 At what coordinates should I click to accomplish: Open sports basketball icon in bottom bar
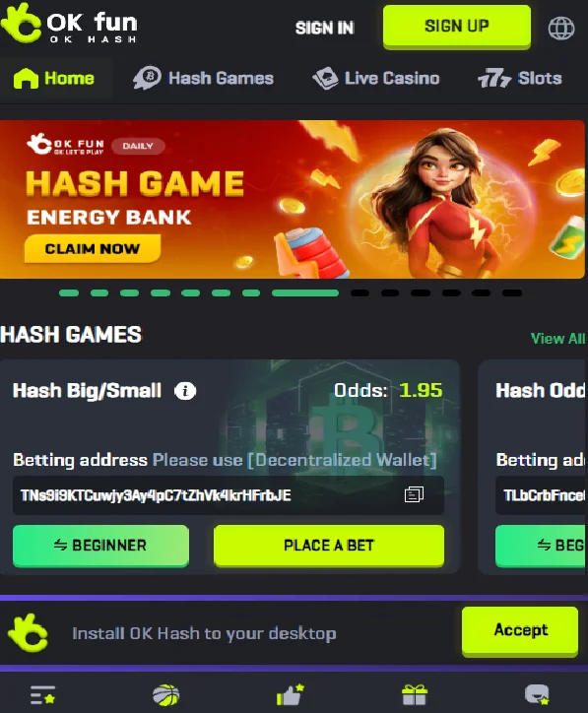coord(166,695)
